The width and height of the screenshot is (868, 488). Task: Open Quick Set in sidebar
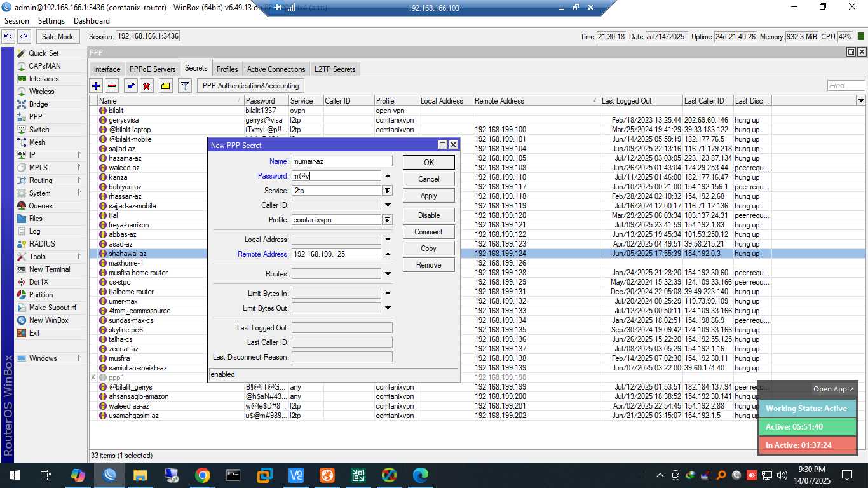44,53
